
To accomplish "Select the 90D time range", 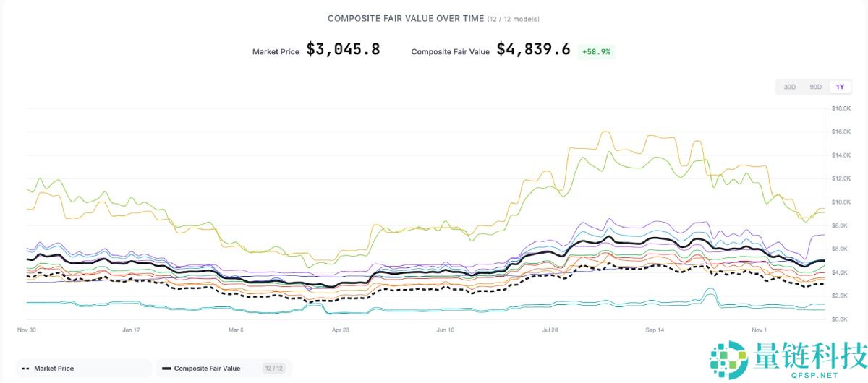I will click(x=815, y=87).
